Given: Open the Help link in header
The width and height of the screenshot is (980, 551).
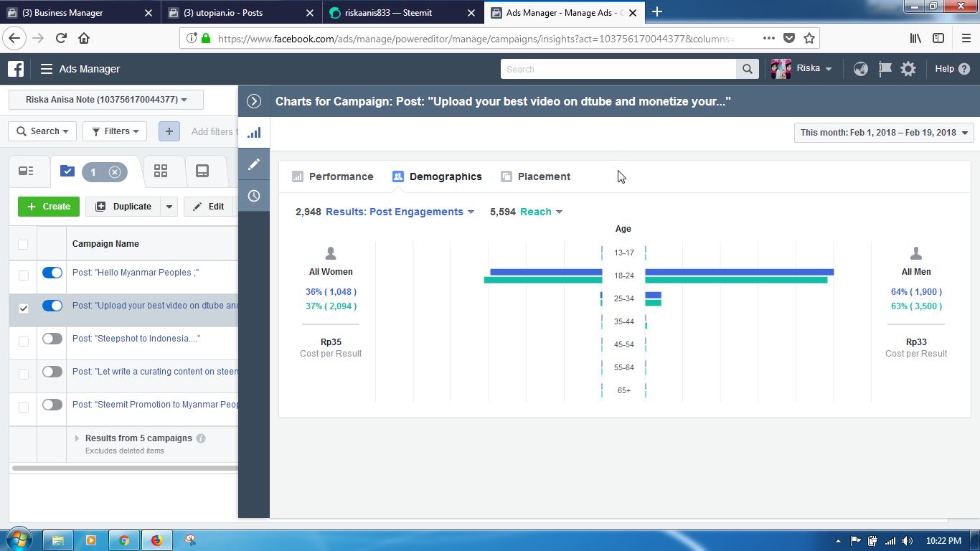Looking at the screenshot, I should click(x=952, y=69).
